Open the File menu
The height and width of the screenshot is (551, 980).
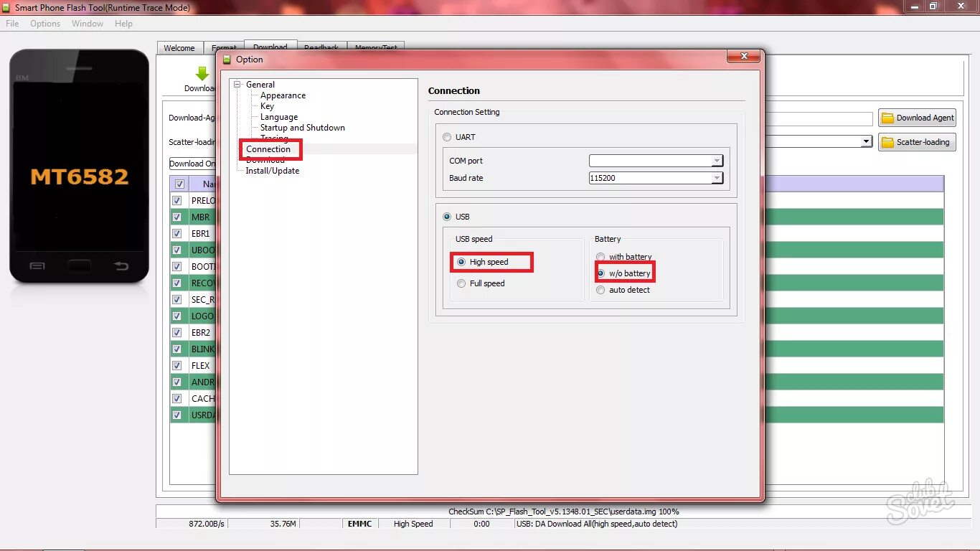12,24
